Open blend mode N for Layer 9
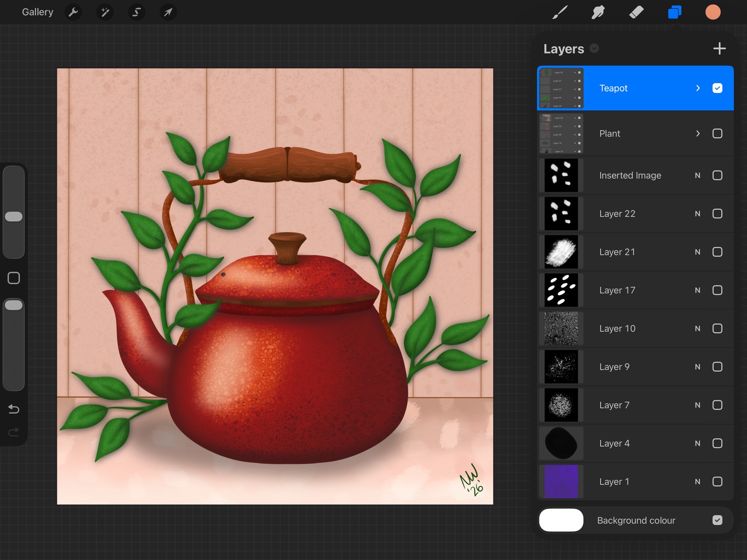 (x=698, y=367)
